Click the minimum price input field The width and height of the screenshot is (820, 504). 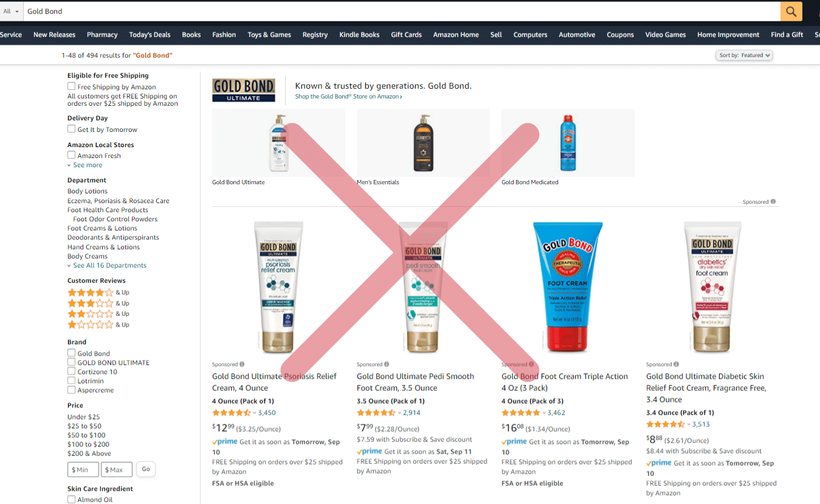(83, 469)
